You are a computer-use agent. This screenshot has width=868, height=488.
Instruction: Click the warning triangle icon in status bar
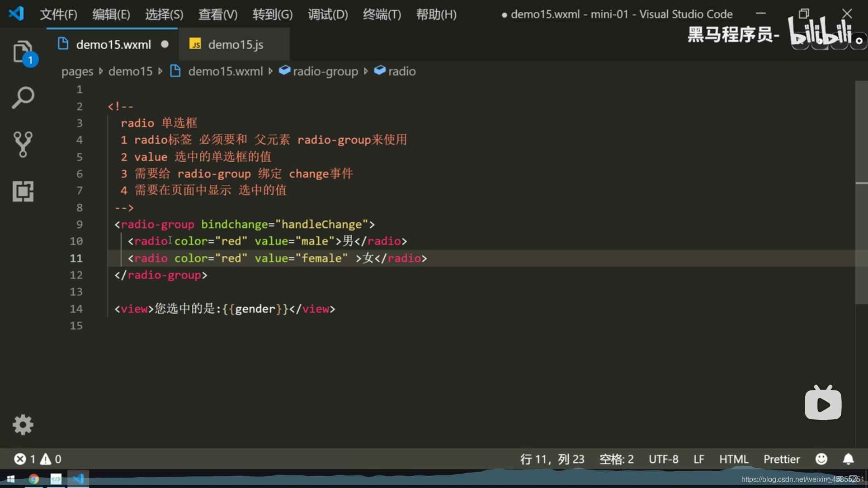pyautogui.click(x=46, y=459)
